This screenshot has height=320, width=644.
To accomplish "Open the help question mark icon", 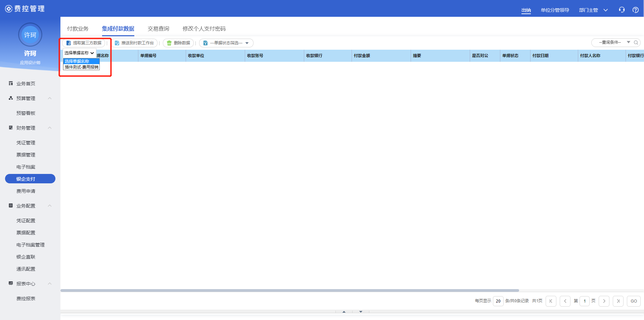I will (x=636, y=10).
